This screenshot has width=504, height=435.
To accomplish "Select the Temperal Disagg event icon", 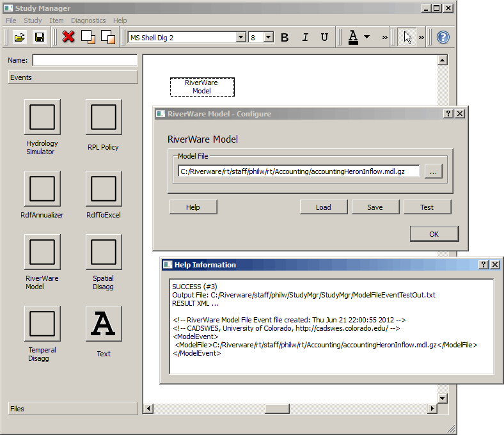I will (x=42, y=324).
